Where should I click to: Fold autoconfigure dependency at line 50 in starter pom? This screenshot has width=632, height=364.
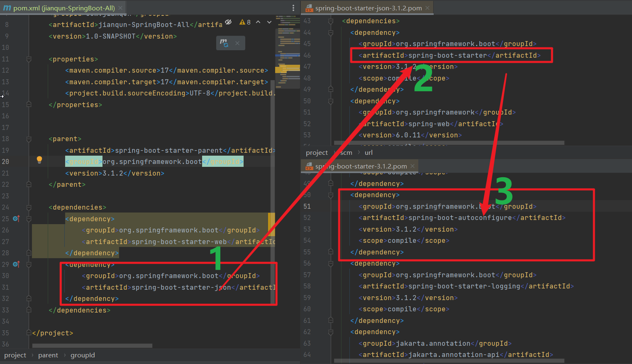tap(331, 195)
